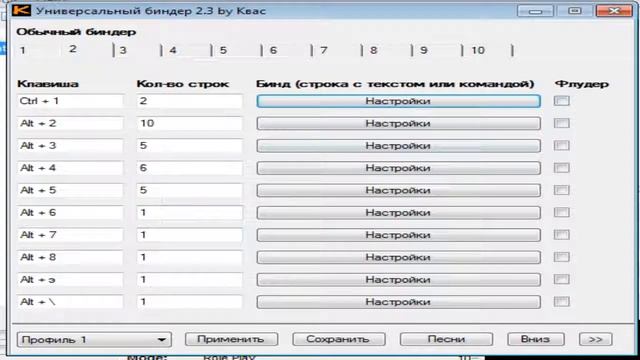This screenshot has width=640, height=360.
Task: Enable Флудер checkbox for Alt + \ row
Action: 562,302
